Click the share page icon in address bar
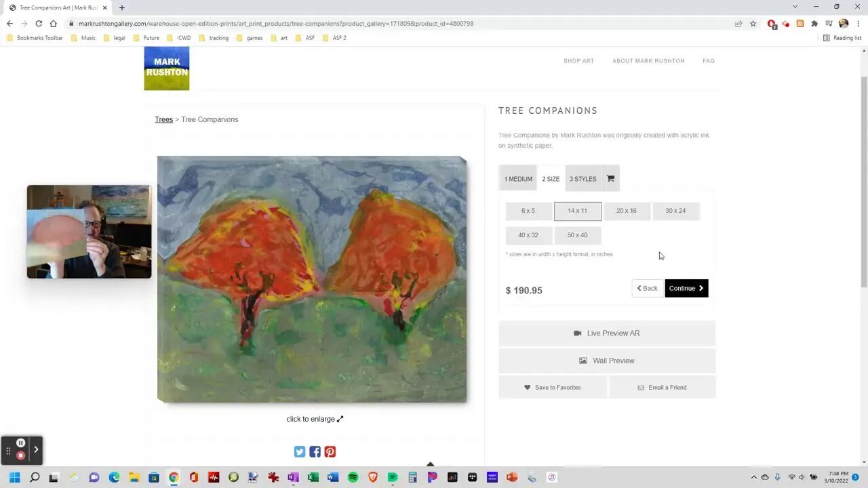The image size is (868, 488). [x=738, y=24]
